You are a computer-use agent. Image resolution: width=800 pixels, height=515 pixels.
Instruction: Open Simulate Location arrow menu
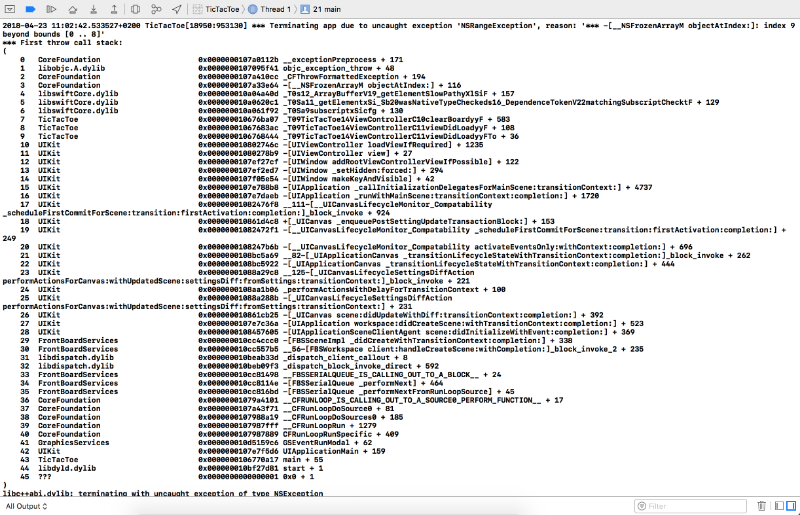(177, 9)
